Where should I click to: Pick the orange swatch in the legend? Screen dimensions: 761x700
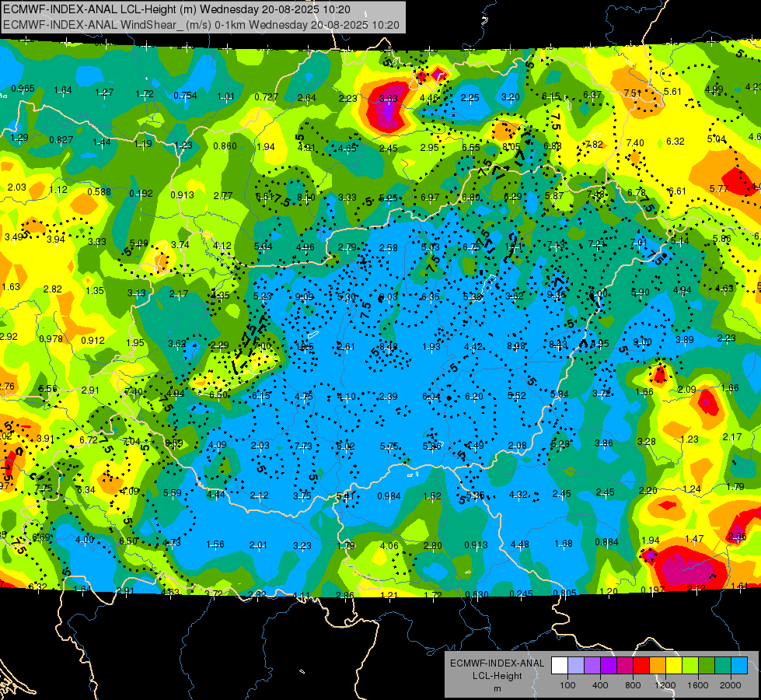click(x=658, y=666)
